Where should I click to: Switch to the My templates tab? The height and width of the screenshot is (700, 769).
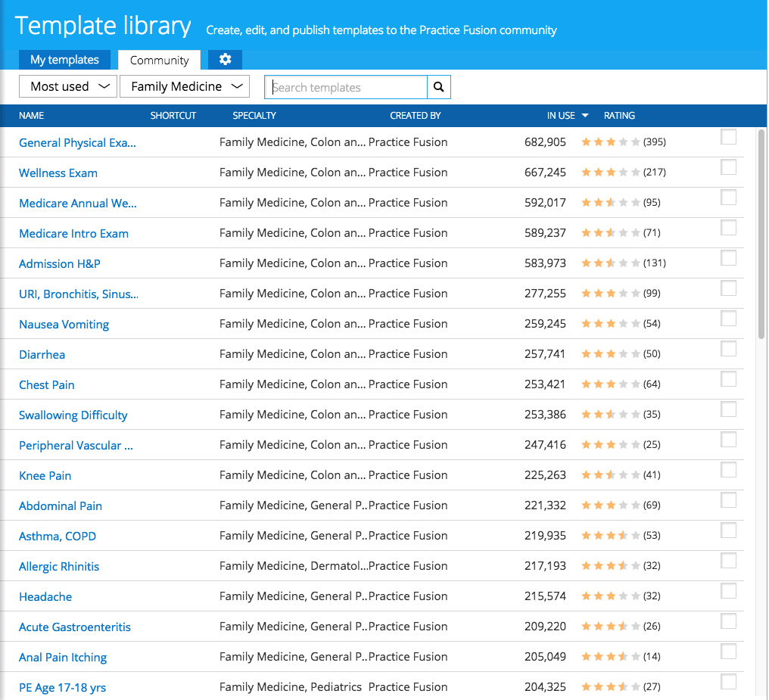(x=64, y=60)
